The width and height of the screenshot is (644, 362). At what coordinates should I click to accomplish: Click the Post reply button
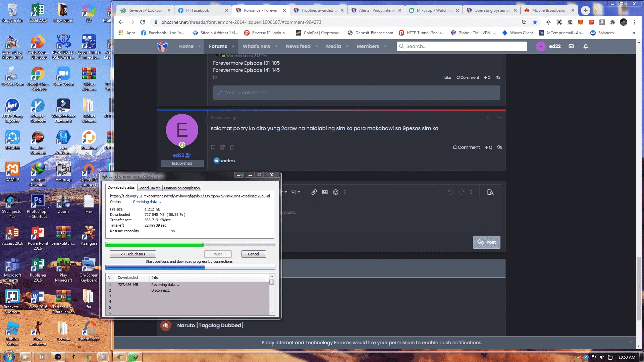[x=487, y=242]
